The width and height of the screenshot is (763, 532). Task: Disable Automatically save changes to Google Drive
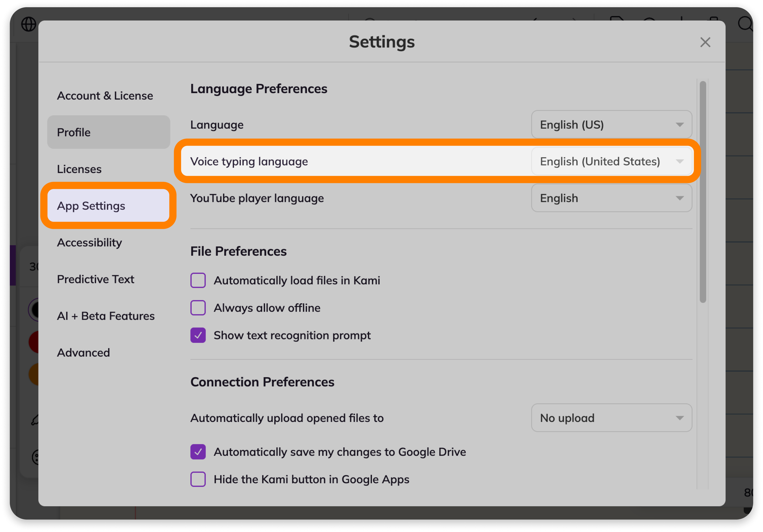click(198, 452)
